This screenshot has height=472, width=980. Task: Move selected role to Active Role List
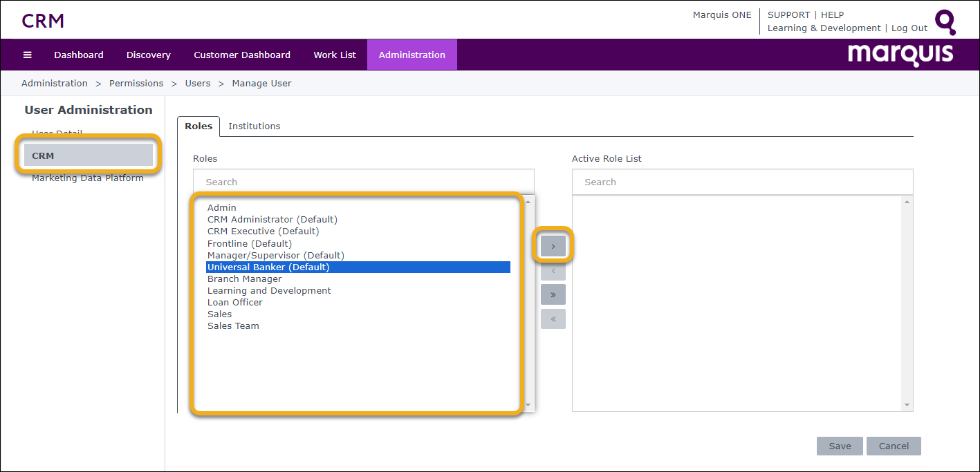coord(553,245)
